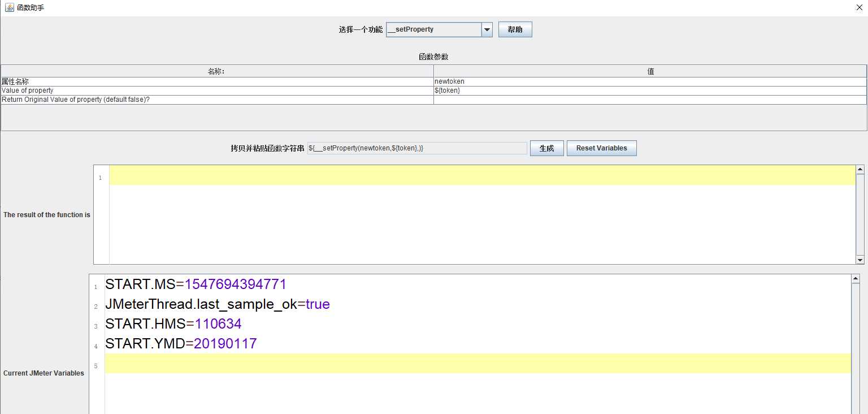Click the empty value cell for Return Original Value
The image size is (868, 414).
click(x=650, y=100)
